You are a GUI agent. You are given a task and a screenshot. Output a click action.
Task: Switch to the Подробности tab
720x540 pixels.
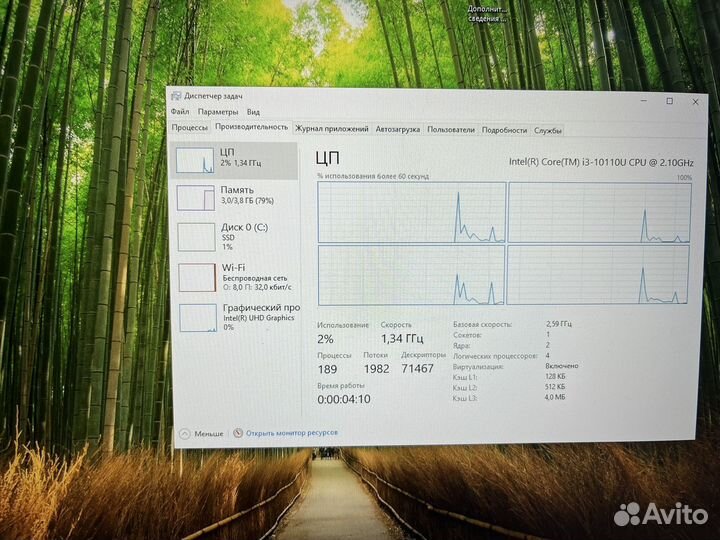pos(504,130)
